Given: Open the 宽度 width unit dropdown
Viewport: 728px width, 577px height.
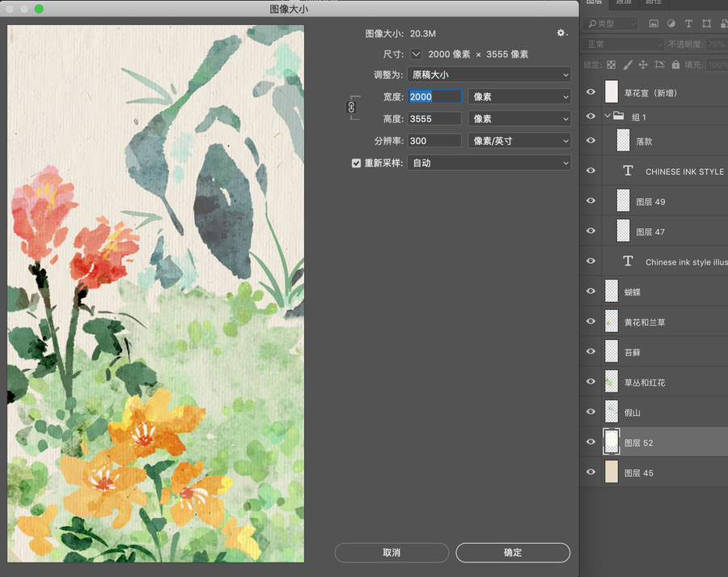Looking at the screenshot, I should (519, 96).
